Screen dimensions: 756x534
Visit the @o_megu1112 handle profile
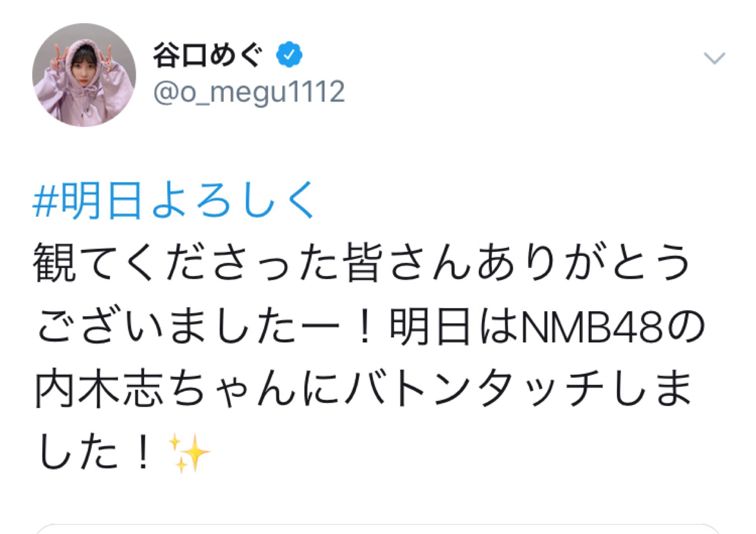pyautogui.click(x=249, y=92)
